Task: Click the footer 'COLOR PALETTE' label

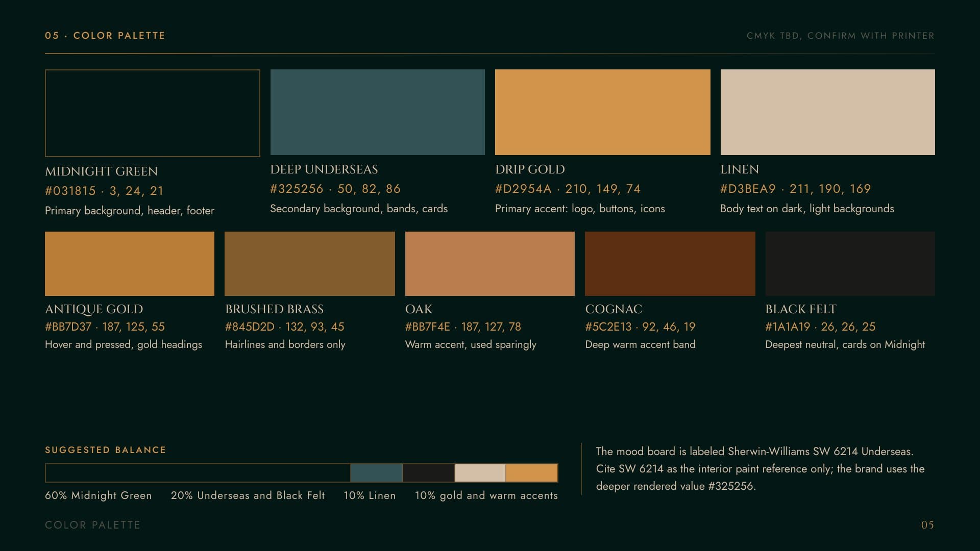Action: (x=92, y=525)
